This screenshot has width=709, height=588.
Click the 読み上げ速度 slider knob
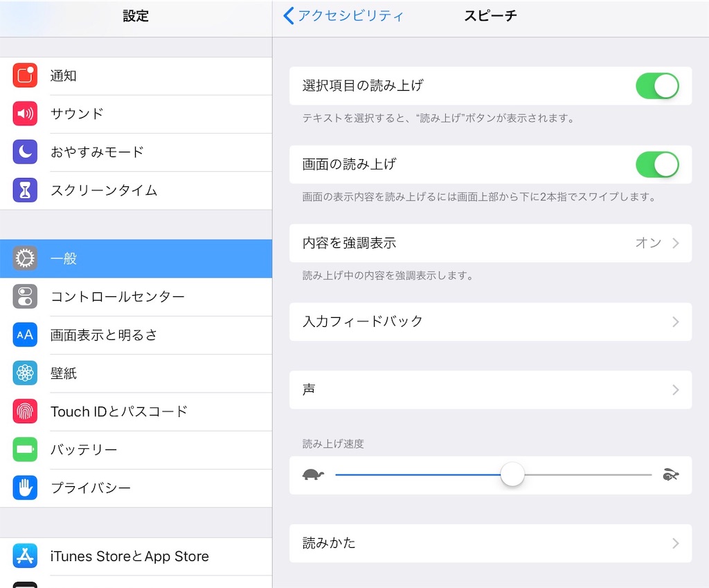click(x=512, y=475)
